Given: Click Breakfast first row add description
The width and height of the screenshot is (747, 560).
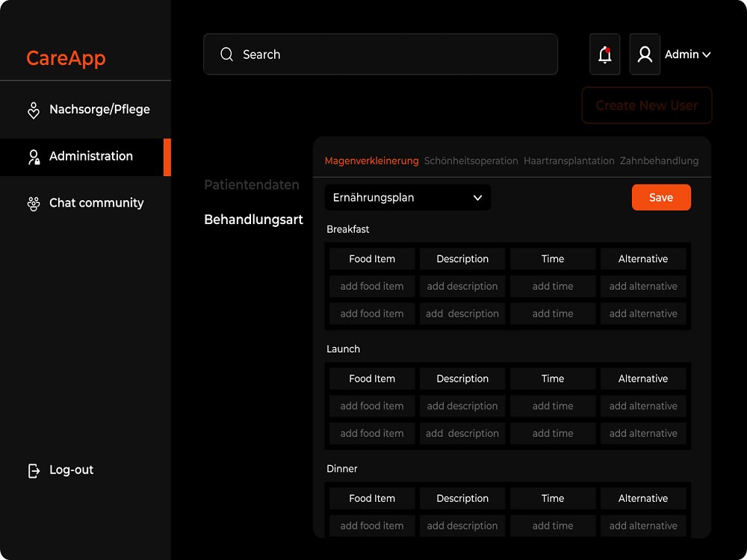Looking at the screenshot, I should tap(462, 286).
